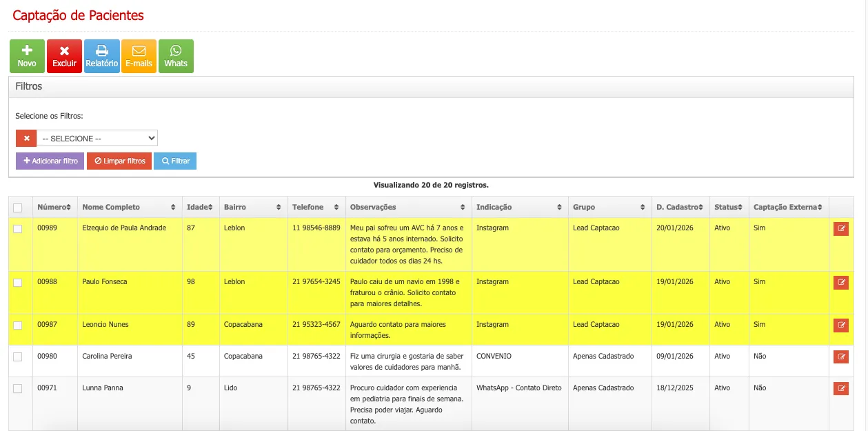Sort table by Grupo column
Image resolution: width=868 pixels, height=431 pixels.
(609, 207)
